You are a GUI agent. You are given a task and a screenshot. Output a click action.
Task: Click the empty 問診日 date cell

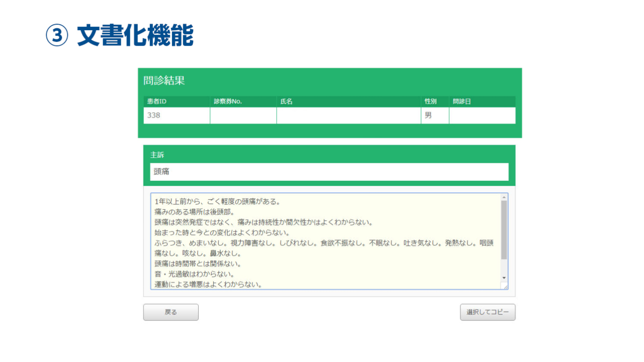click(x=482, y=116)
